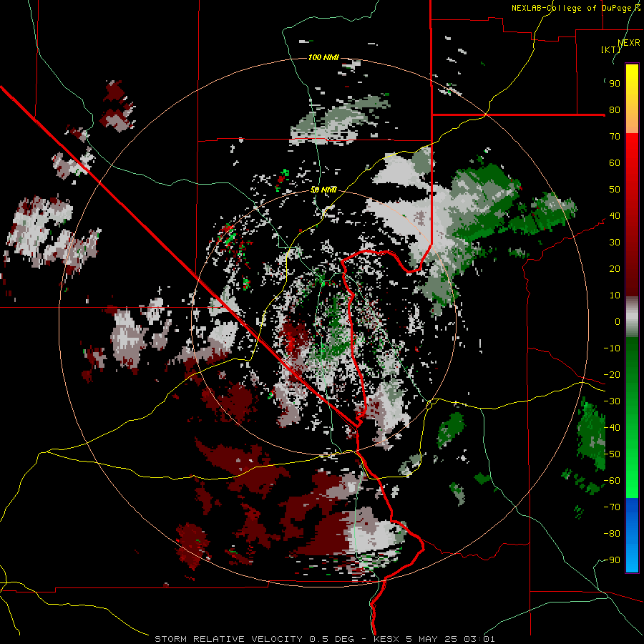The width and height of the screenshot is (644, 644).
Task: Click the 100 NMI range ring label
Action: [x=323, y=57]
